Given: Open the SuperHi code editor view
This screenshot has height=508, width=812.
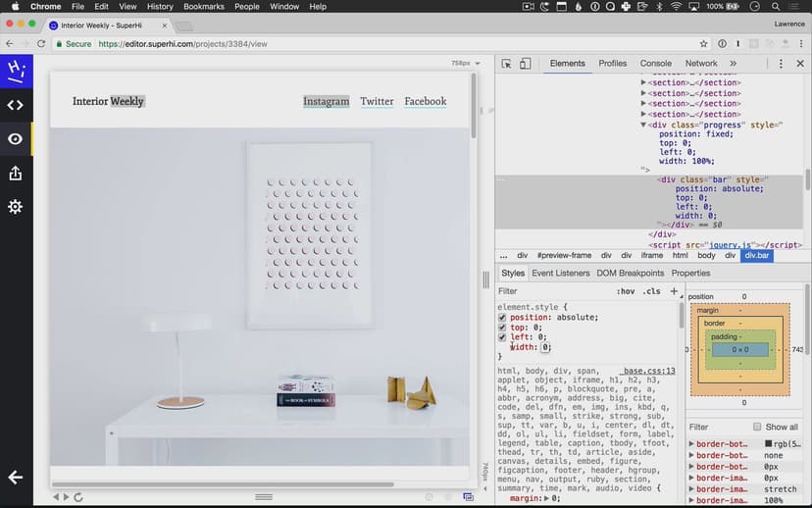Looking at the screenshot, I should 16,105.
